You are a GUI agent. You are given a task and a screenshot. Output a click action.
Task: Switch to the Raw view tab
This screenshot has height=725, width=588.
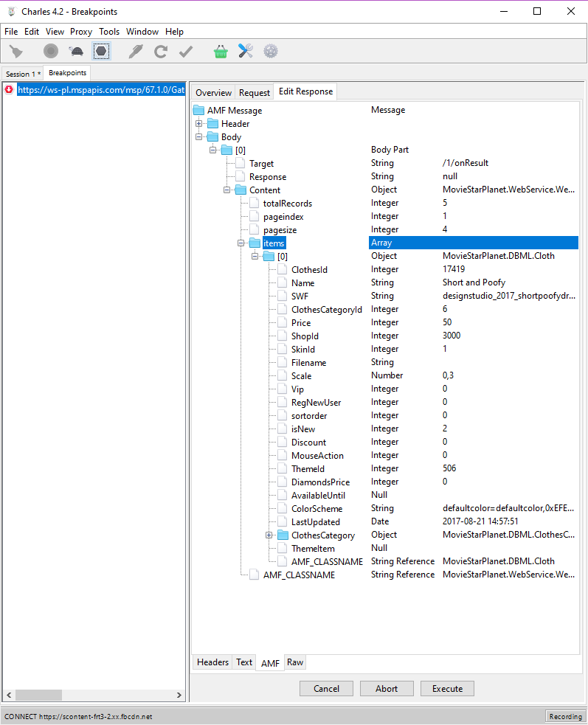click(x=295, y=662)
